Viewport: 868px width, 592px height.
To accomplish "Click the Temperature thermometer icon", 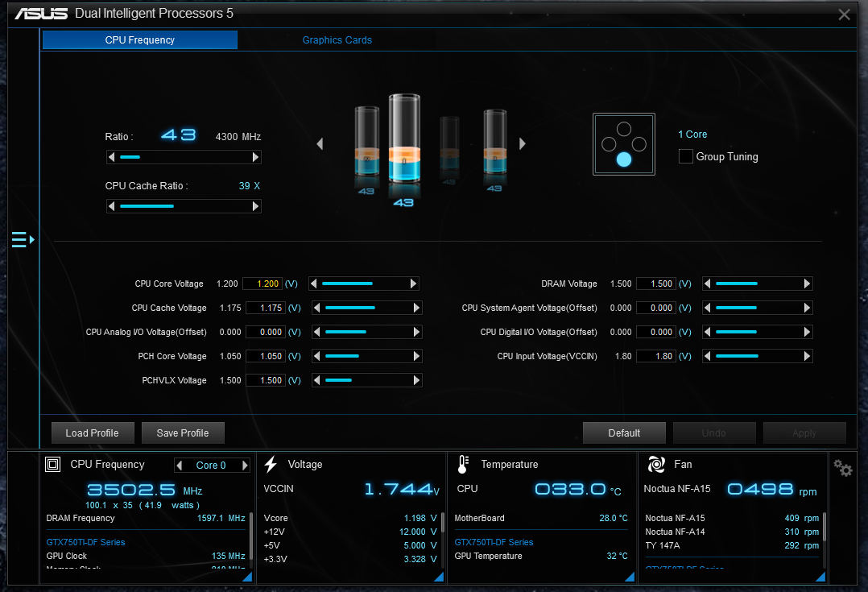I will (x=463, y=464).
